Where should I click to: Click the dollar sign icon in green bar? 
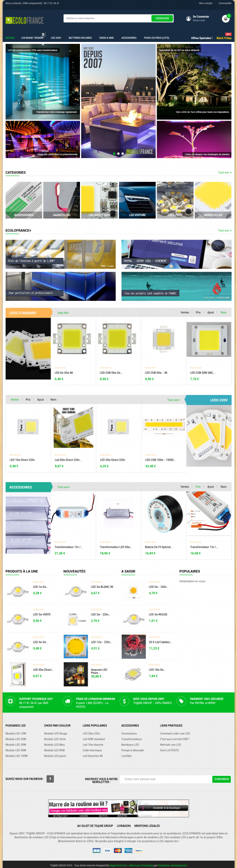pyautogui.click(x=124, y=701)
